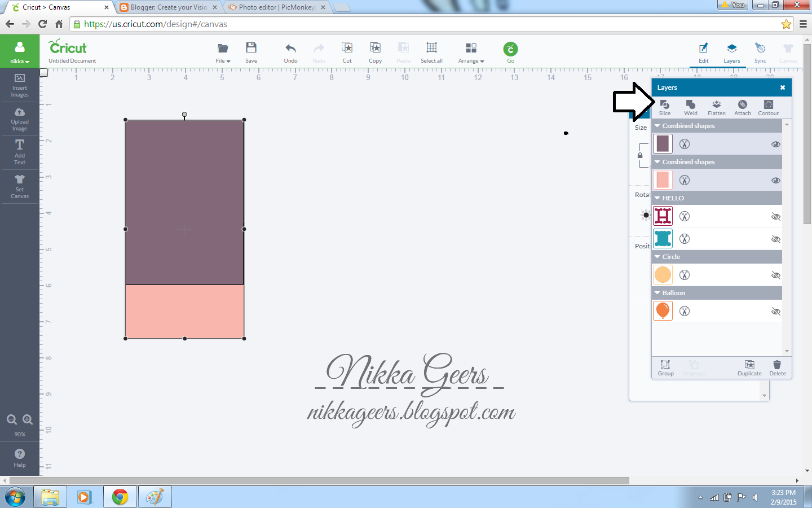
Task: Select Add Text tool
Action: pyautogui.click(x=19, y=152)
